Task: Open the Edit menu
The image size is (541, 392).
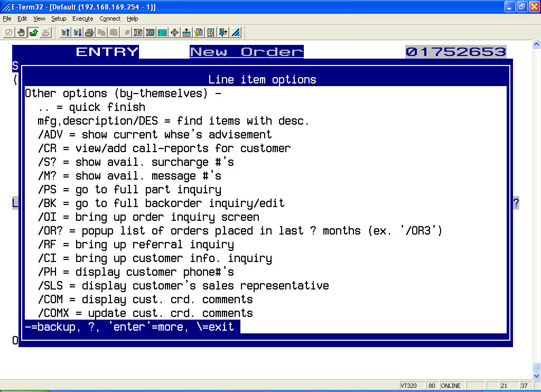Action: pos(22,18)
